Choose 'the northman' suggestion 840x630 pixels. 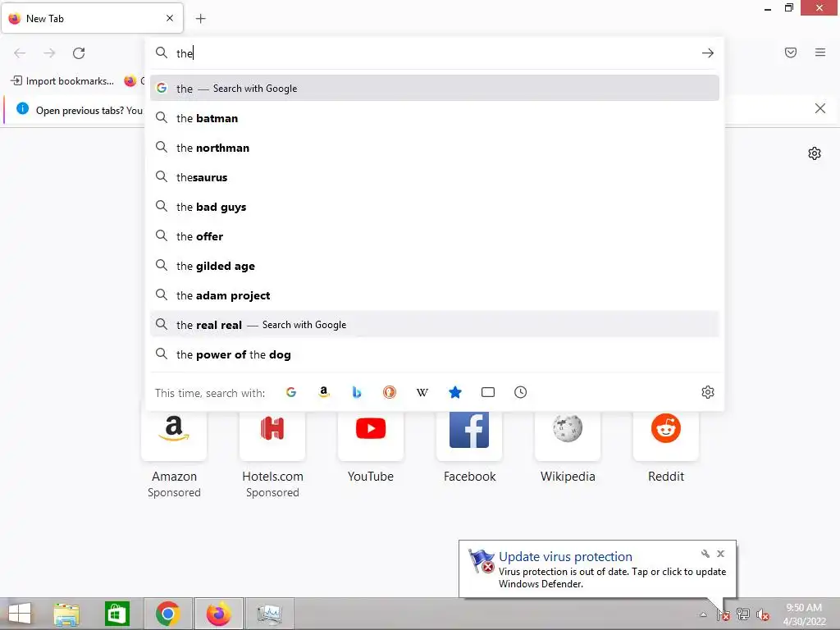click(x=435, y=148)
